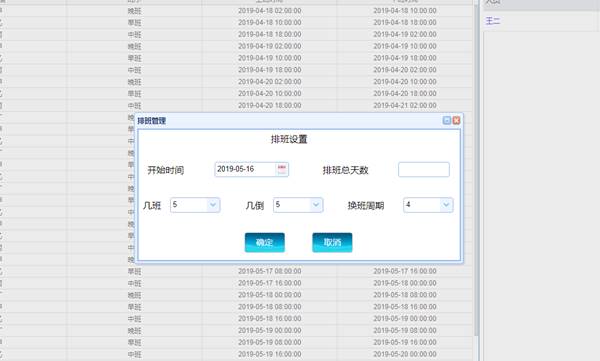
Task: Select the 王二 entry in right panel
Action: tap(493, 21)
